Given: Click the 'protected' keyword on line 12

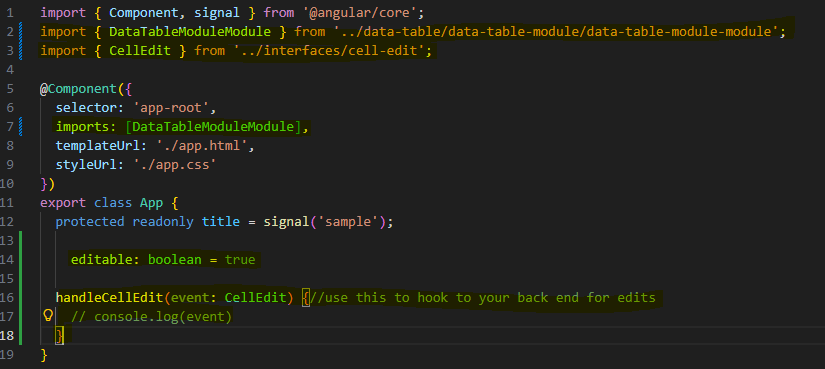Looking at the screenshot, I should pyautogui.click(x=90, y=222).
